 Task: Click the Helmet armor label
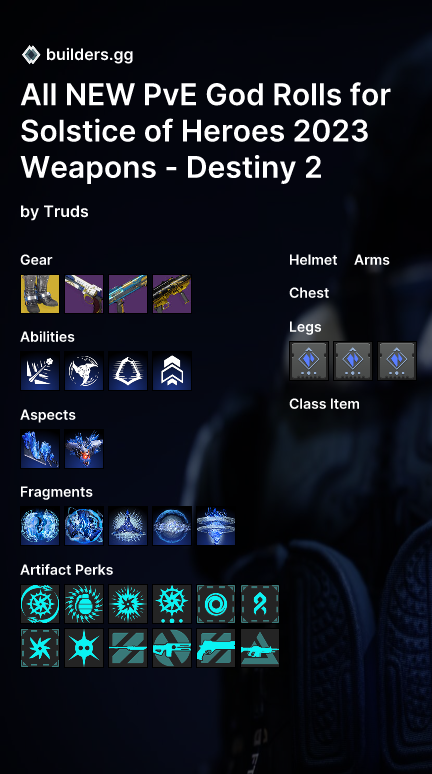point(313,260)
